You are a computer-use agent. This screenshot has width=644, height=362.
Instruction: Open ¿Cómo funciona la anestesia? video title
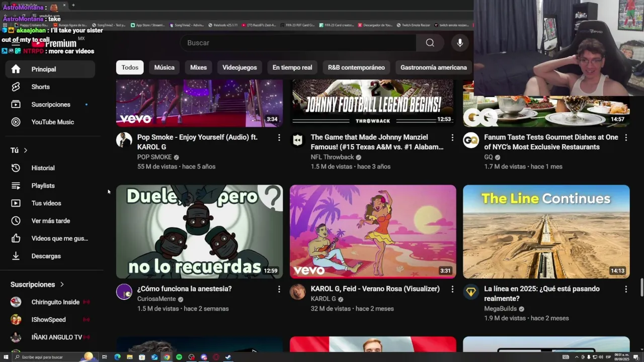point(185,289)
